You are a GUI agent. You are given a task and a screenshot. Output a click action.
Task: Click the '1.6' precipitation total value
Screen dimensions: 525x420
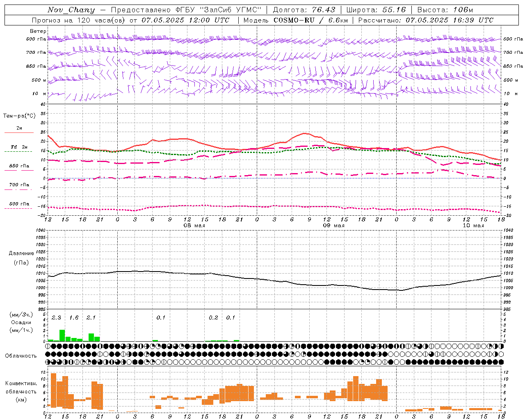pos(74,317)
